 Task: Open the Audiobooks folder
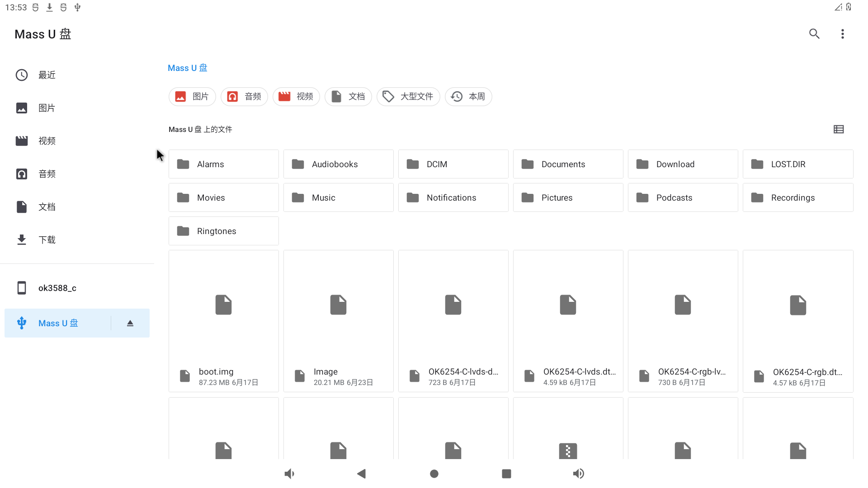[x=339, y=164]
